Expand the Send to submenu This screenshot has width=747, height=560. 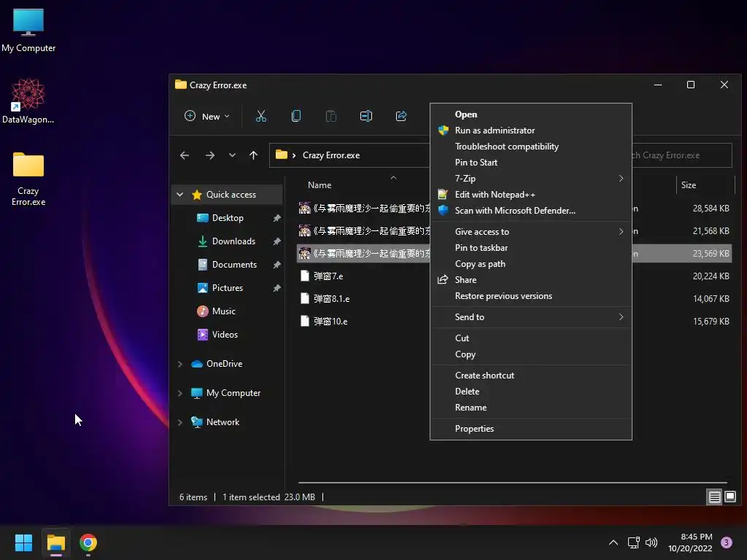(x=531, y=316)
